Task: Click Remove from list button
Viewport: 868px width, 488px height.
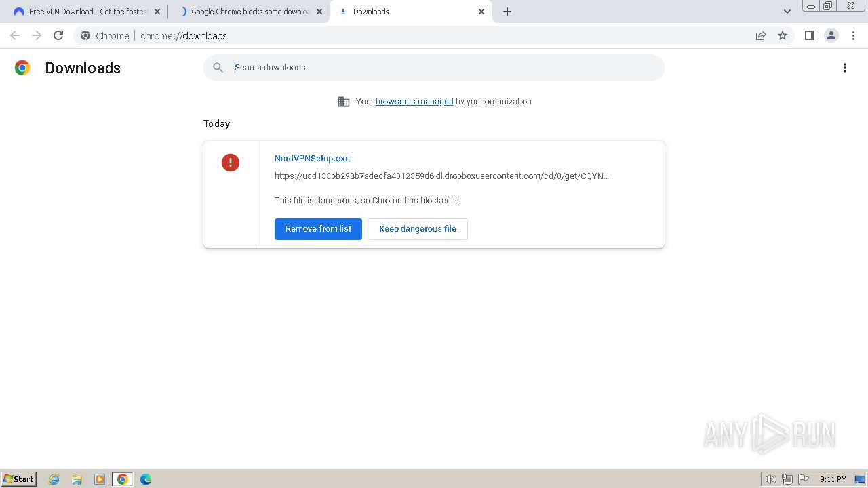Action: tap(318, 229)
